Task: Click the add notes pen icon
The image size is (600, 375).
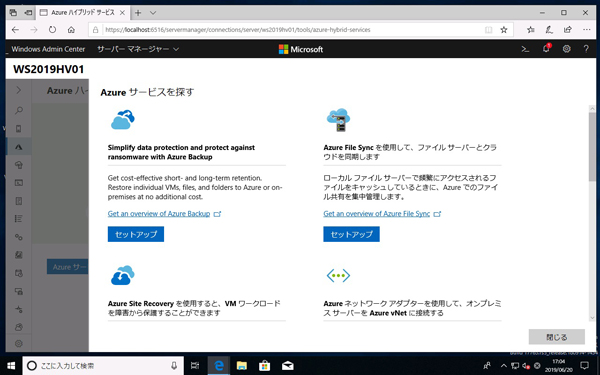Action: pos(549,30)
